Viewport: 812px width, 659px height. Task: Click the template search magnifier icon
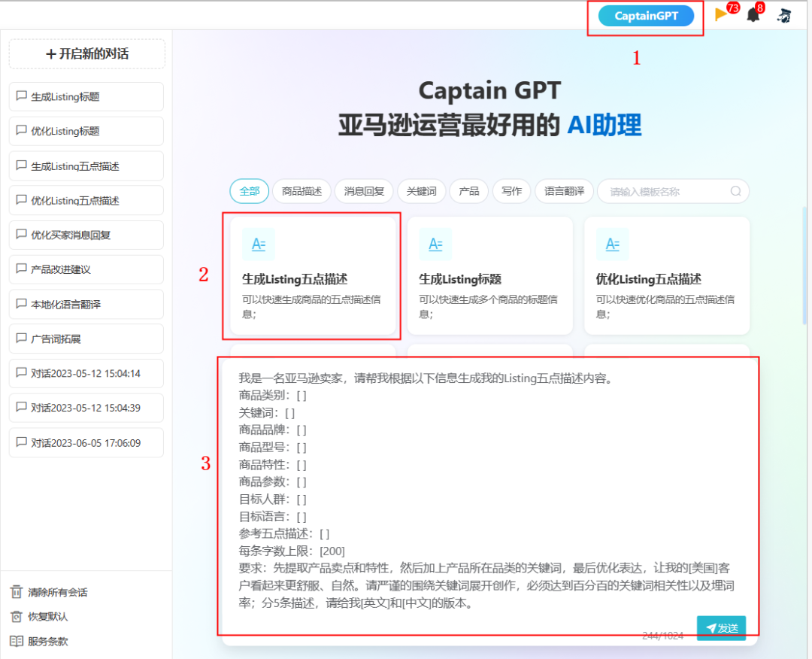[735, 191]
